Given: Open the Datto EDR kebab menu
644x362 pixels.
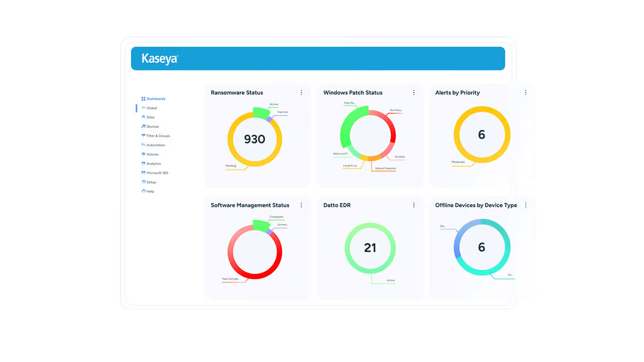Looking at the screenshot, I should (414, 205).
